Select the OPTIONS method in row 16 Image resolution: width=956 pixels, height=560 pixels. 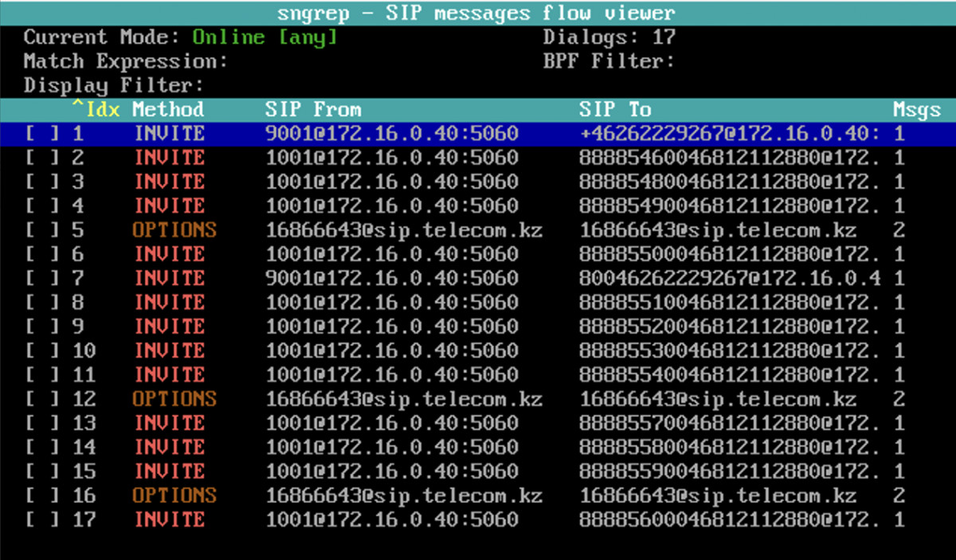(x=174, y=496)
